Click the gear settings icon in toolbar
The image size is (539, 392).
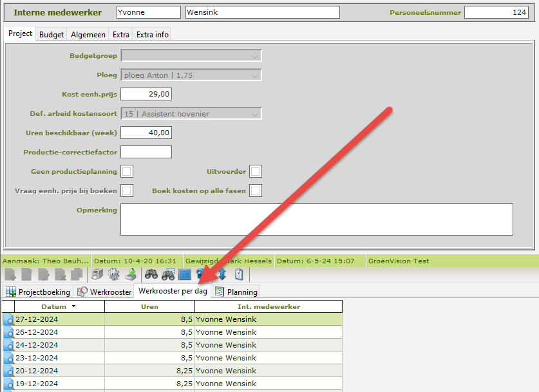[x=113, y=274]
